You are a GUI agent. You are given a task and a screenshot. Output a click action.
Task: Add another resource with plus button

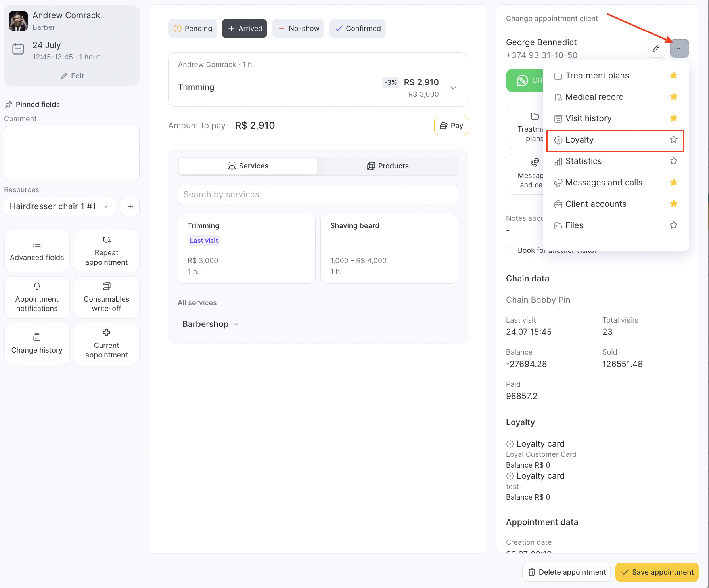tap(130, 206)
